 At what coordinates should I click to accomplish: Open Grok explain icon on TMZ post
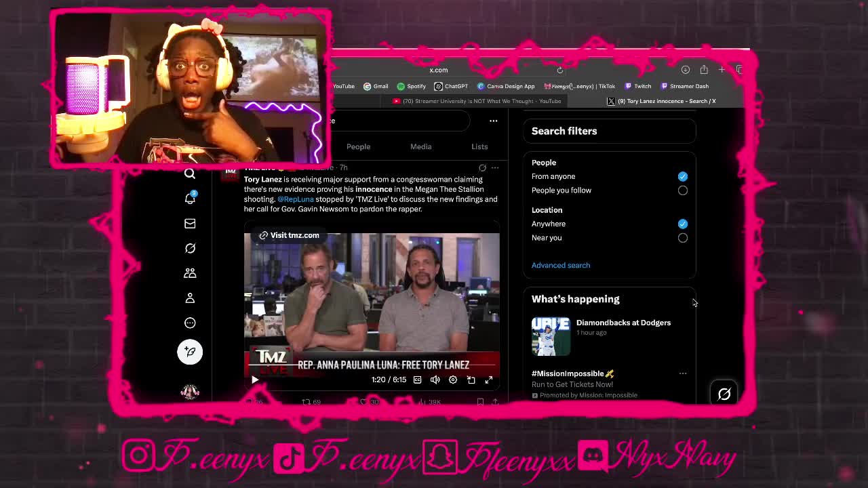[x=482, y=167]
